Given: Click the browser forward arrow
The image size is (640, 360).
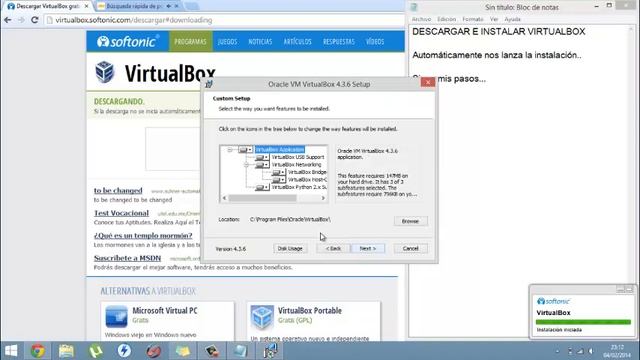Looking at the screenshot, I should [21, 20].
